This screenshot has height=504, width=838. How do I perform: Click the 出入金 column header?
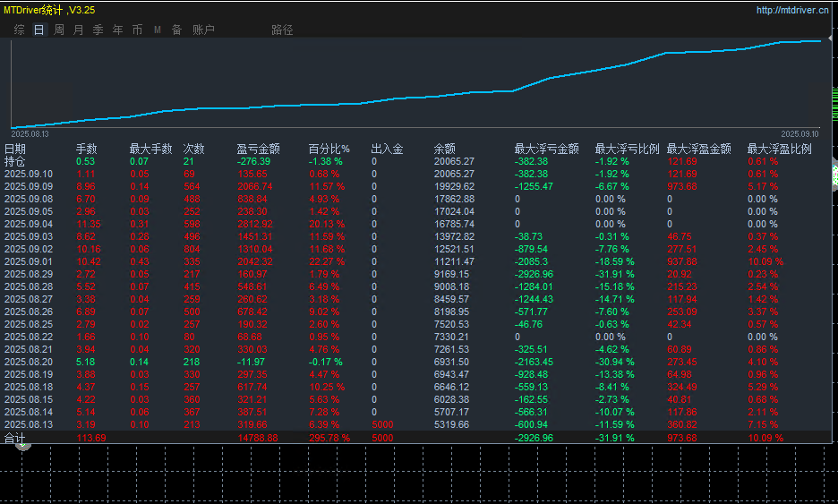pos(387,149)
